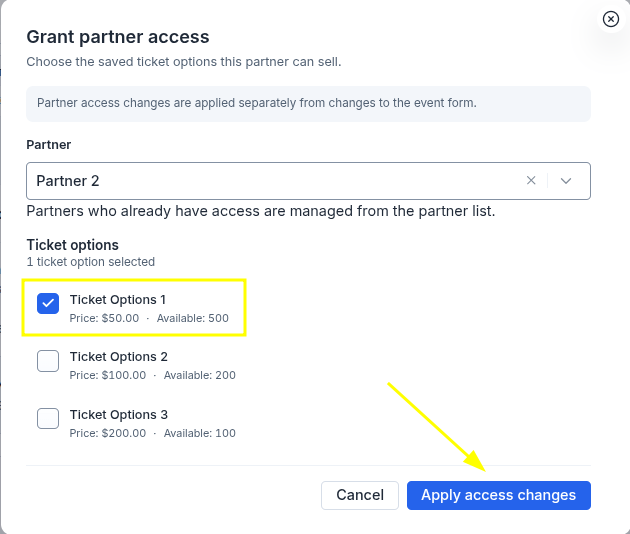The image size is (630, 534).
Task: Click the Available: 100 text
Action: pos(200,433)
